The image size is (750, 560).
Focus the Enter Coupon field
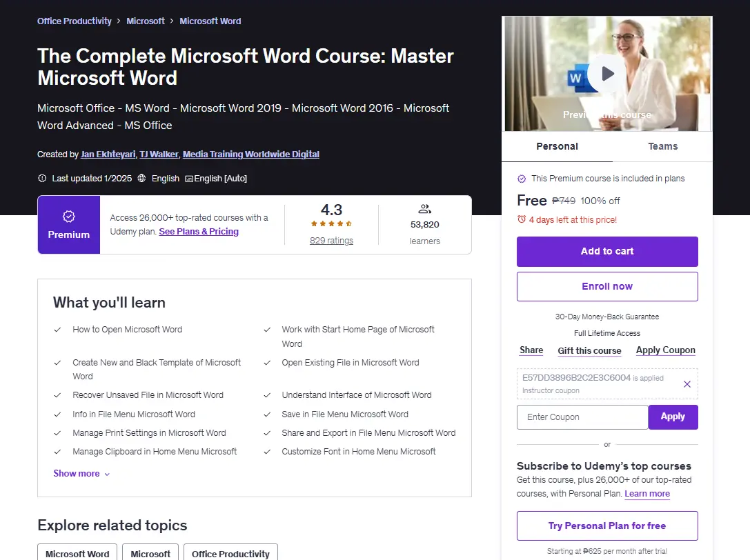coord(582,417)
